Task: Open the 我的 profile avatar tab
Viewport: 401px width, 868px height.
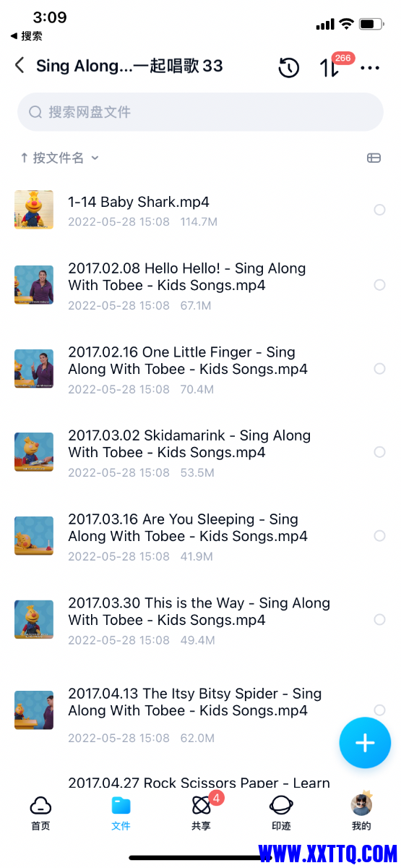Action: (361, 812)
